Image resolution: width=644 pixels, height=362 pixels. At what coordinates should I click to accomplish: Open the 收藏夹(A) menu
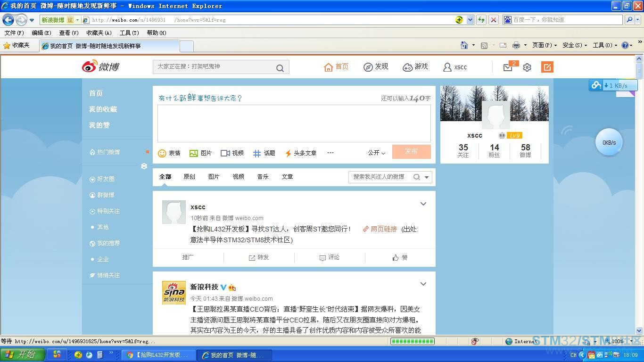pos(99,33)
